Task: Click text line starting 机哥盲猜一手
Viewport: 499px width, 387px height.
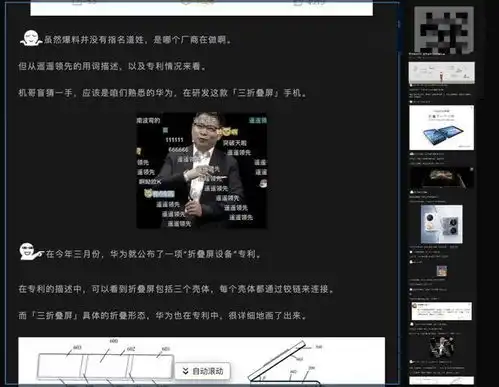Action: [162, 93]
